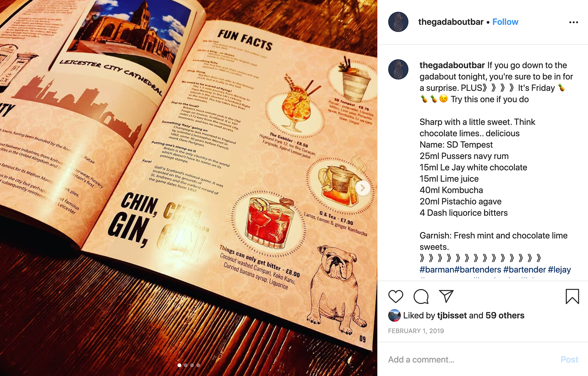Follow thegadaboutbar
The image size is (588, 376).
(505, 22)
